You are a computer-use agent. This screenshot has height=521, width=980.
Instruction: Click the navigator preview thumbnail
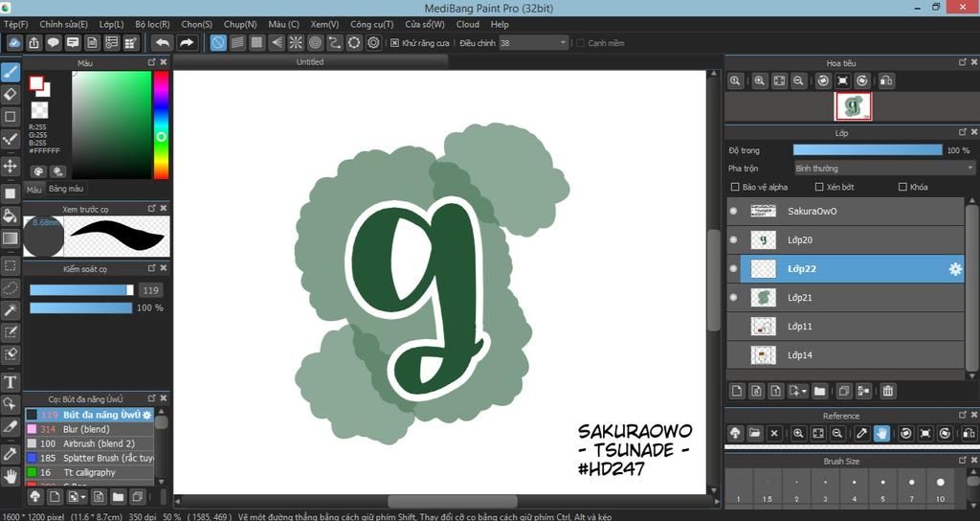pos(853,106)
